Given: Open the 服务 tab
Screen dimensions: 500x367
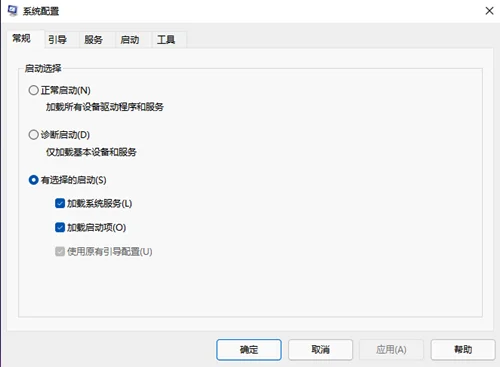Looking at the screenshot, I should pyautogui.click(x=93, y=40).
